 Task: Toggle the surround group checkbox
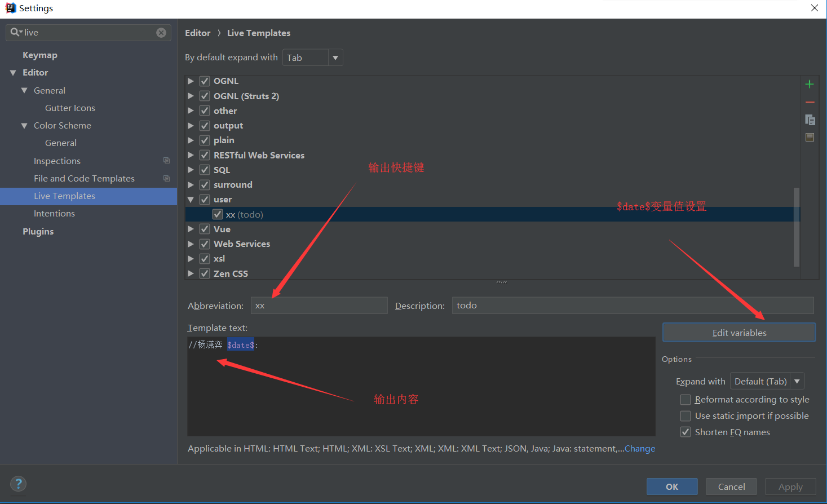coord(205,185)
